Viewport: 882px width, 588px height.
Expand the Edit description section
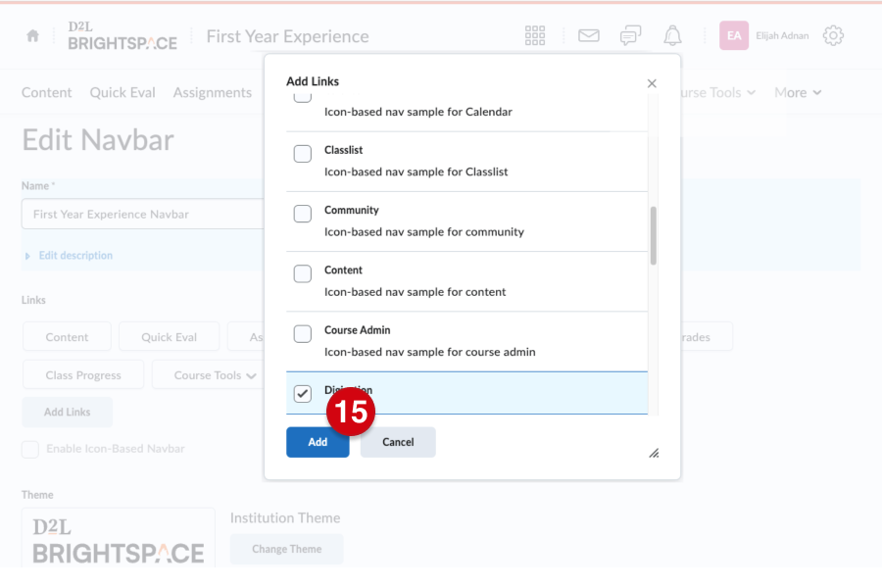coord(75,256)
